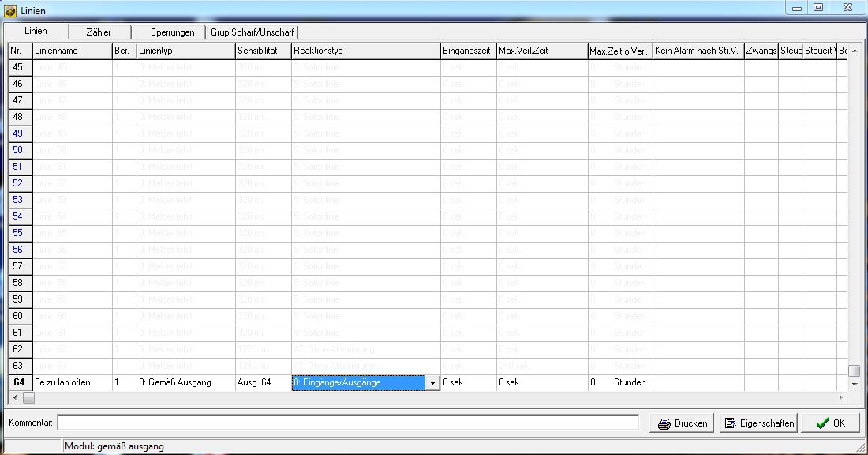
Task: Switch to the Zähler tab
Action: pos(99,32)
